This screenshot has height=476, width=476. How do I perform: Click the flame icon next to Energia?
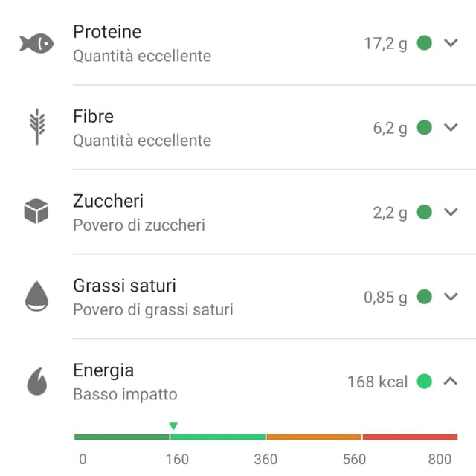pyautogui.click(x=37, y=382)
